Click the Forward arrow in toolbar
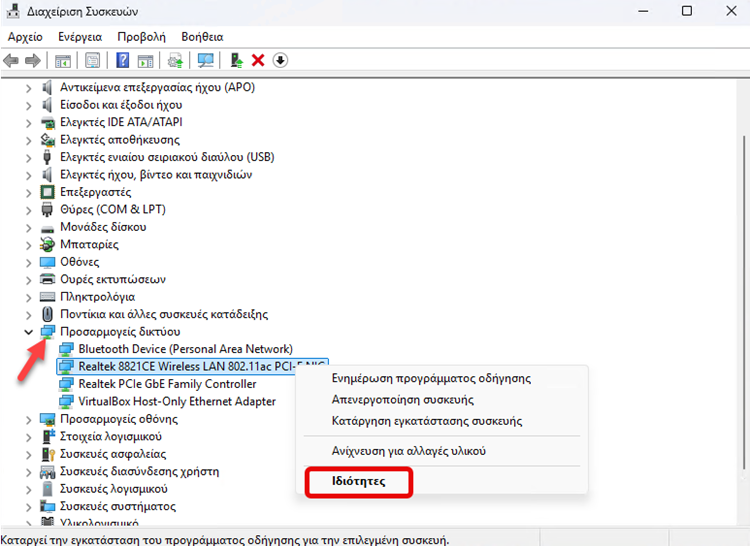The height and width of the screenshot is (546, 750). tap(34, 60)
